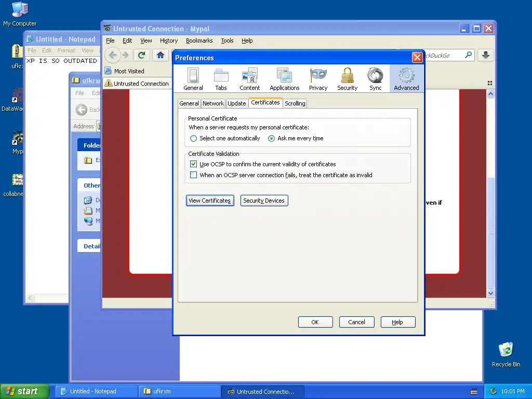Click the system tray icon beside the clock
532x399 pixels.
coord(493,392)
